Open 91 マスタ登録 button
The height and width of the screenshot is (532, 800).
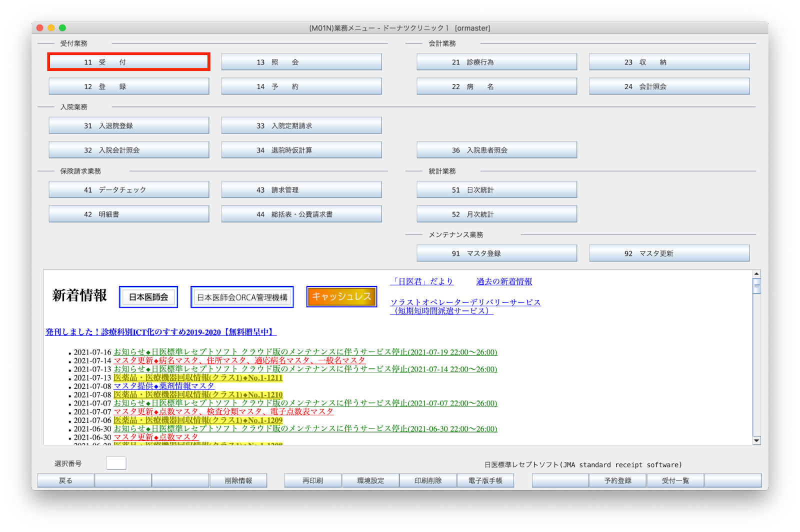[x=496, y=253]
